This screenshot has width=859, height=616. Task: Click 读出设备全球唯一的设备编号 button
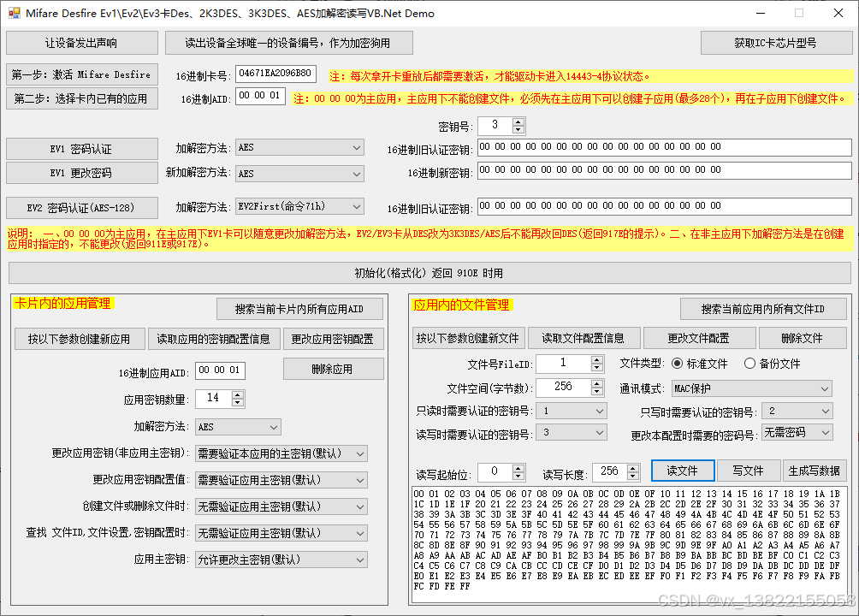point(288,43)
